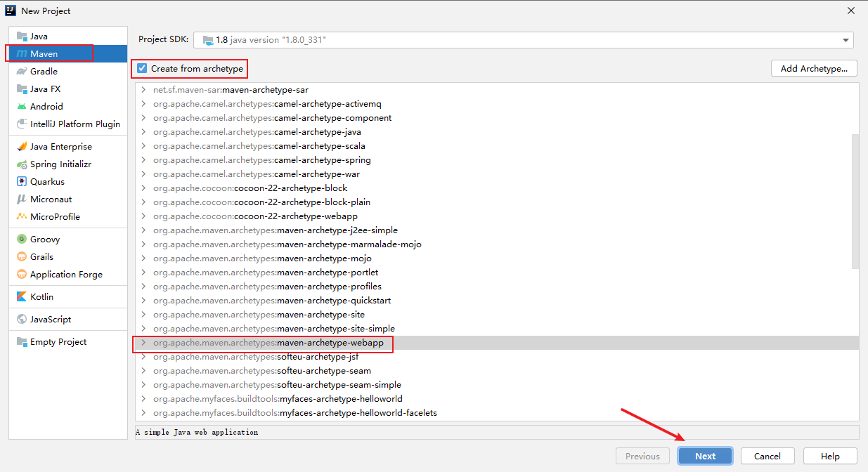Click the Gradle elephant icon
868x472 pixels.
[x=22, y=71]
